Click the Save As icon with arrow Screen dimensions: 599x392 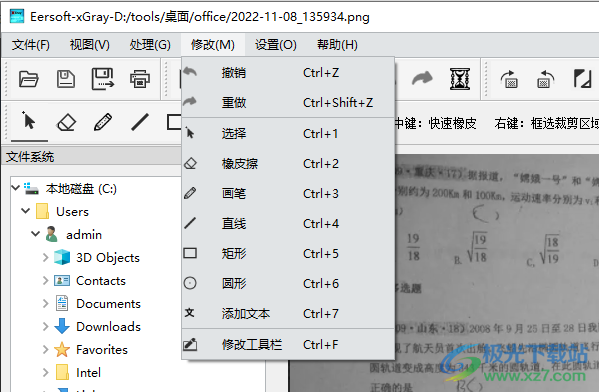pyautogui.click(x=102, y=79)
